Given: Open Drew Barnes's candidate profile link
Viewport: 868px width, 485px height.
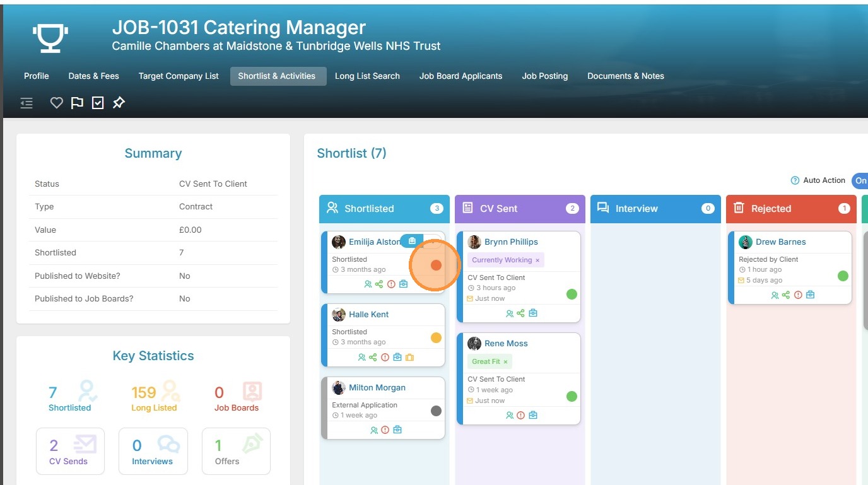Looking at the screenshot, I should [x=781, y=242].
